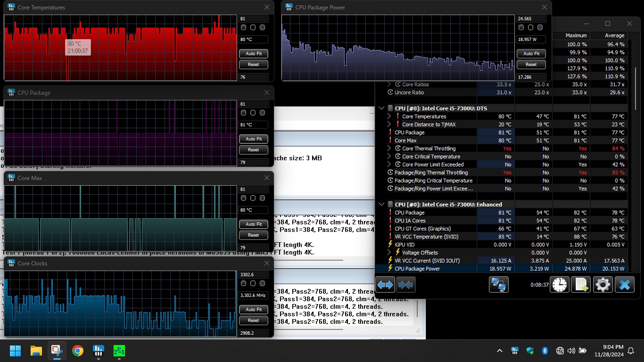Click rightmost color square in CPU Package Power graph

pyautogui.click(x=540, y=27)
